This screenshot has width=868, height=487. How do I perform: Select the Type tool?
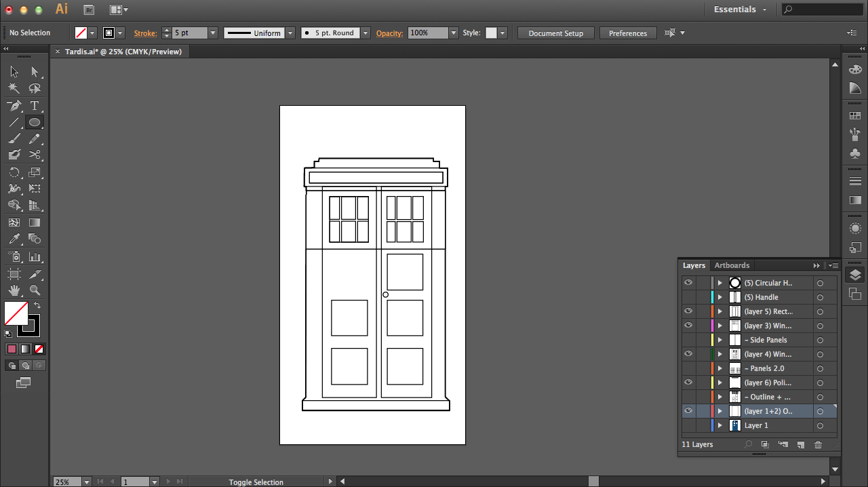click(35, 106)
